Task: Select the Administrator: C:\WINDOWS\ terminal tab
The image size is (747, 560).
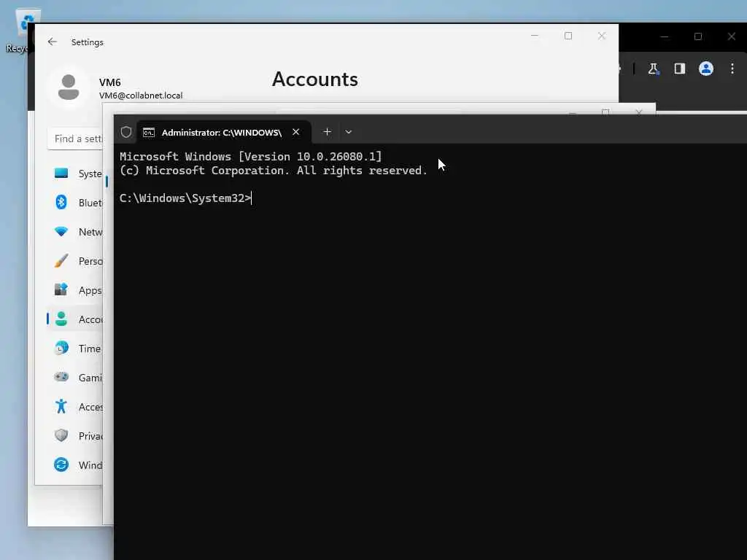Action: click(x=223, y=132)
